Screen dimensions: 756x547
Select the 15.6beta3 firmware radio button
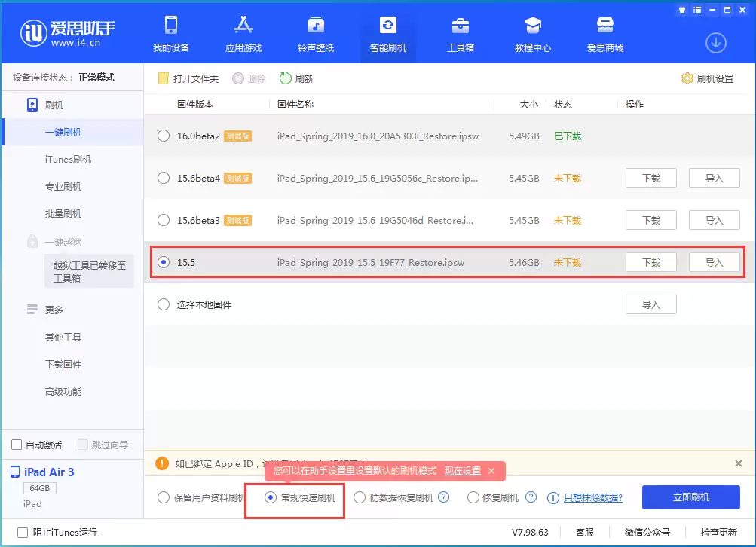164,220
